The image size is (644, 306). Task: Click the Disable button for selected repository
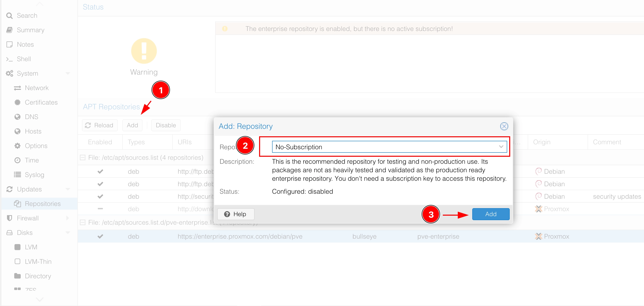(165, 125)
